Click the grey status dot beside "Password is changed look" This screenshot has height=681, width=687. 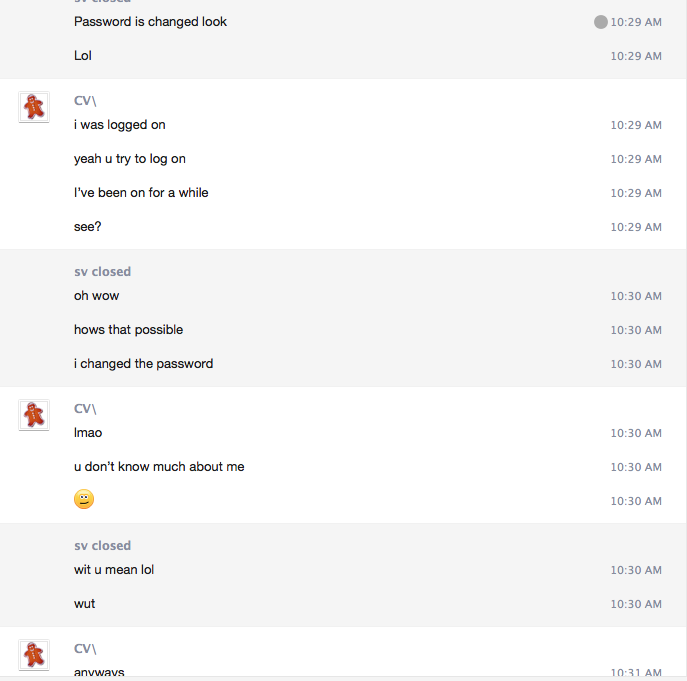point(600,22)
